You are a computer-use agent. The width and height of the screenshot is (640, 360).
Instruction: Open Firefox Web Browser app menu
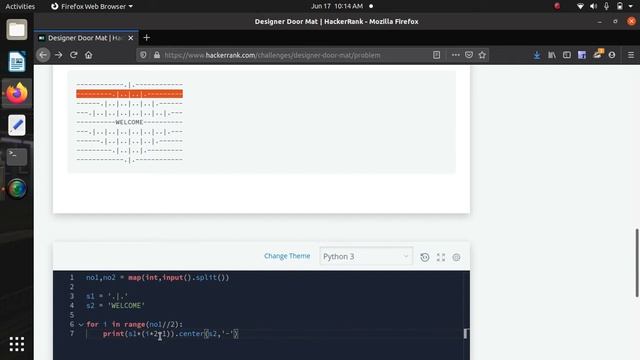pyautogui.click(x=92, y=6)
